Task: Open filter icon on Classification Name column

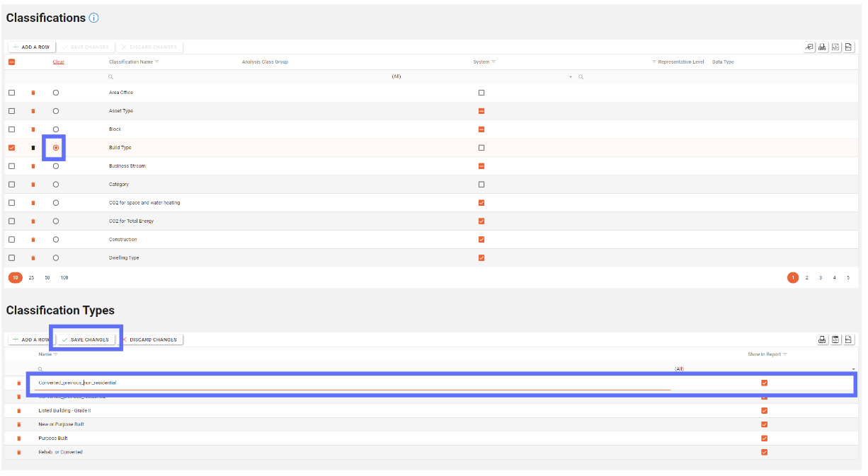Action: [x=157, y=62]
